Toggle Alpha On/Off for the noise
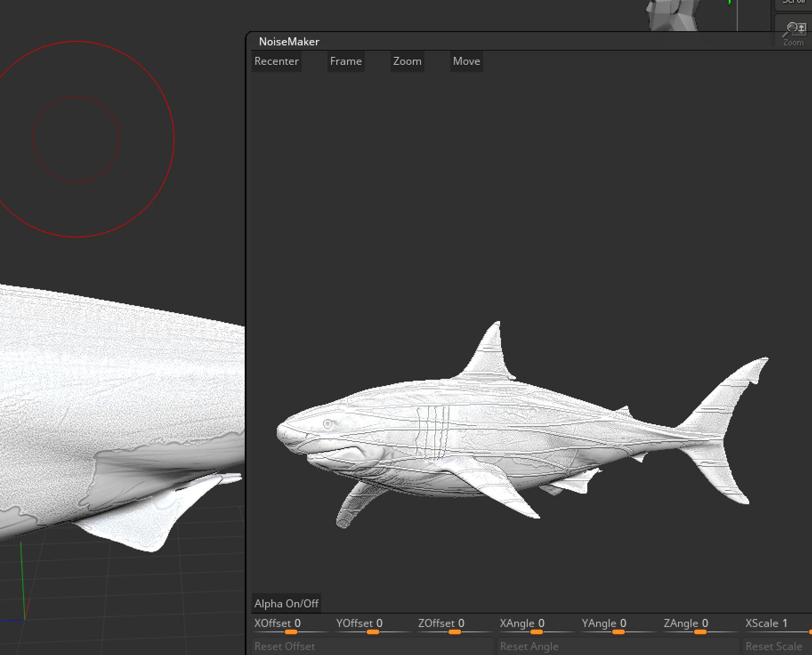 pyautogui.click(x=287, y=603)
